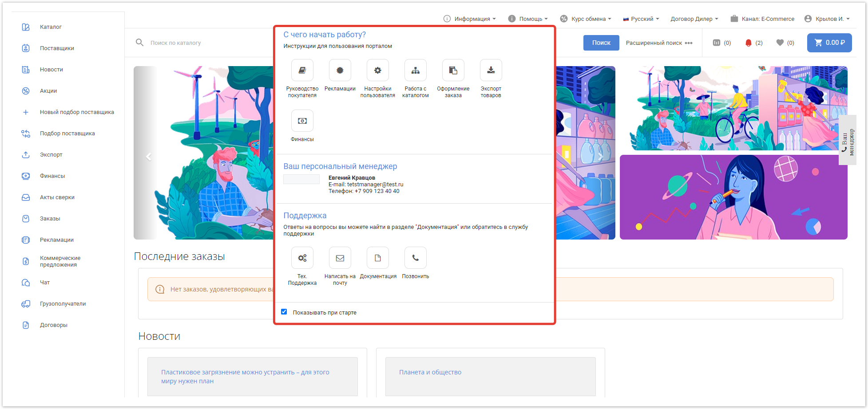
Task: Open Каталог in the left sidebar
Action: pyautogui.click(x=51, y=27)
